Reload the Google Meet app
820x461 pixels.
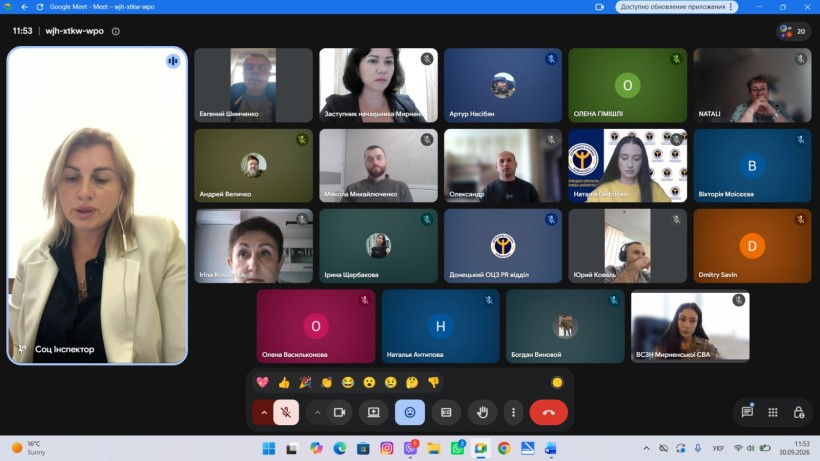(40, 7)
